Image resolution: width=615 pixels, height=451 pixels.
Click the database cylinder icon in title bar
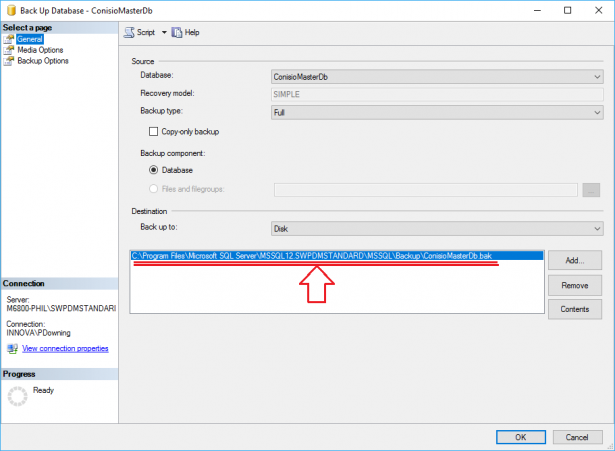(11, 11)
